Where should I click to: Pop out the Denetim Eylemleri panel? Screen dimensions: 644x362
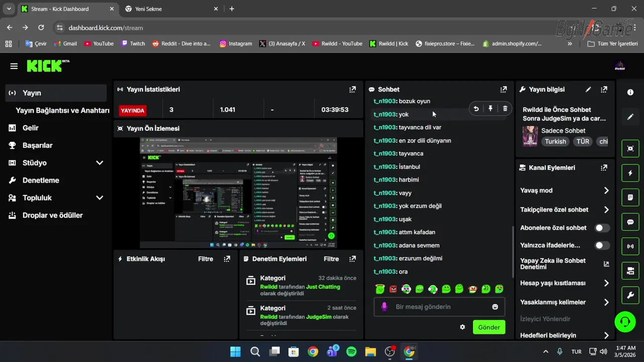tap(353, 259)
